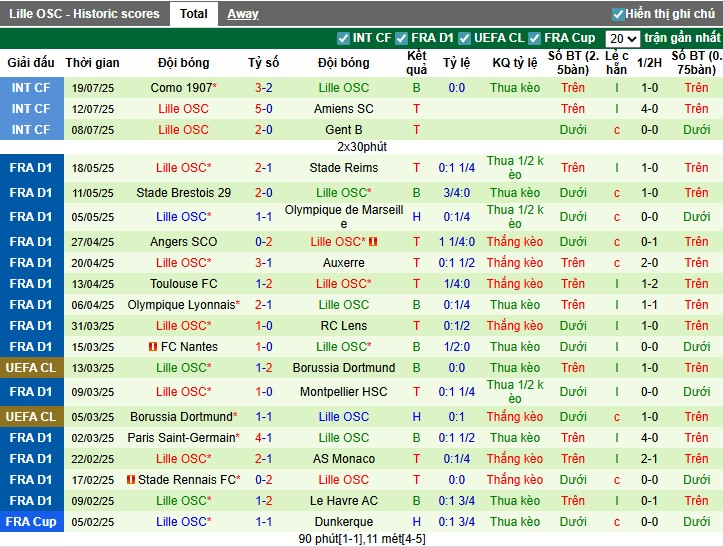
Task: Click Auxerre team name
Action: (344, 262)
